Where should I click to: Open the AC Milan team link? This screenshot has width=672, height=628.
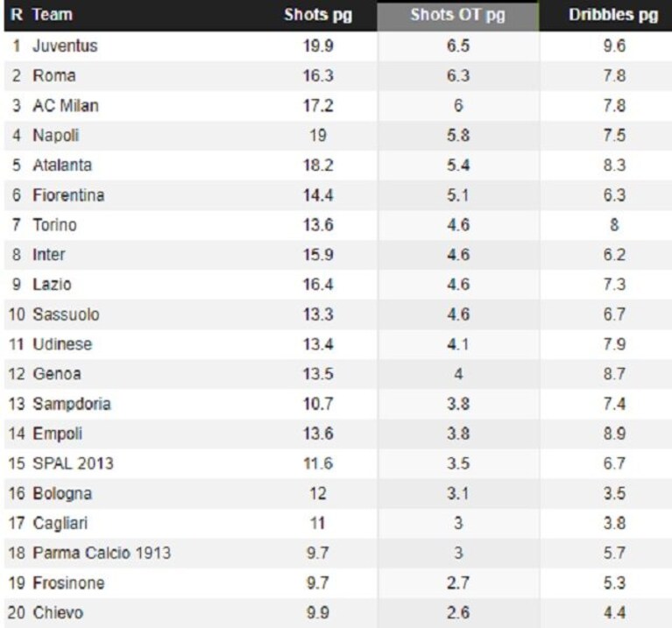coord(66,106)
